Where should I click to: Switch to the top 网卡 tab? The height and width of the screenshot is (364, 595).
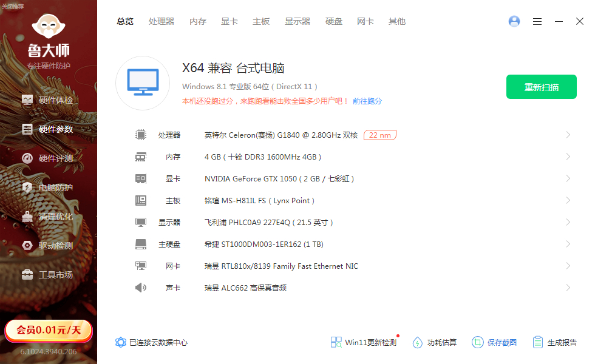[x=365, y=22]
